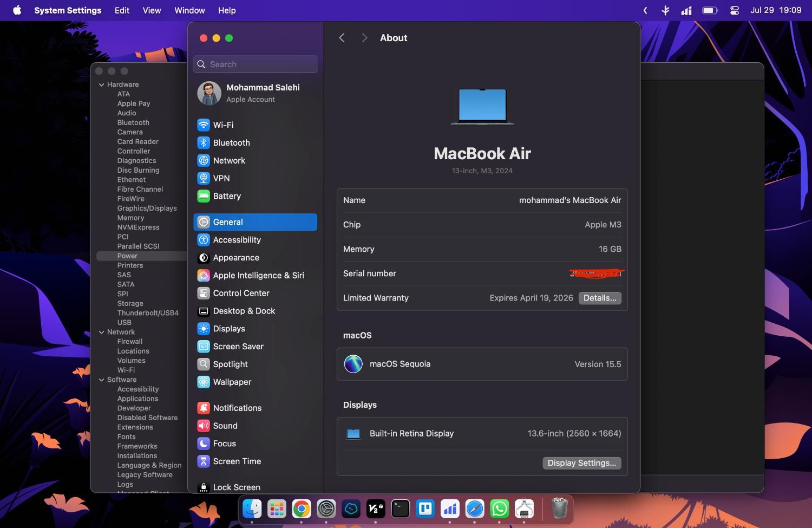Open Desktop & Dock settings
The height and width of the screenshot is (528, 812).
[x=255, y=311]
